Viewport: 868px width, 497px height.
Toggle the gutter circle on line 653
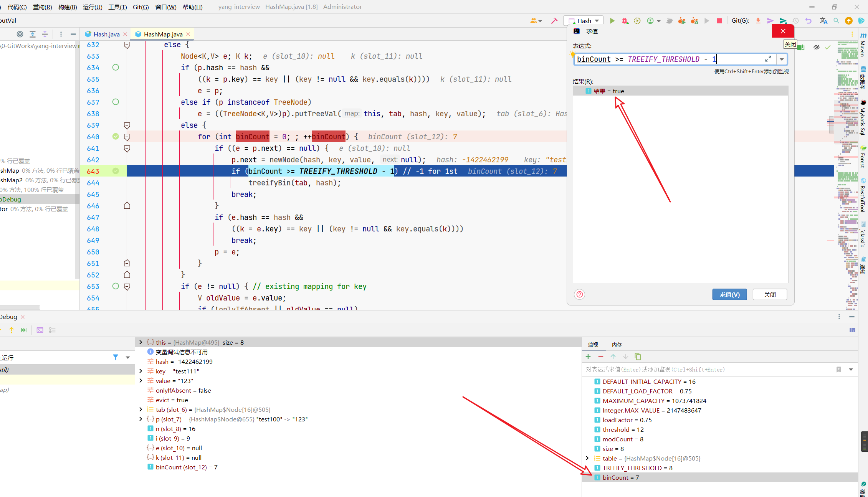[x=116, y=286]
